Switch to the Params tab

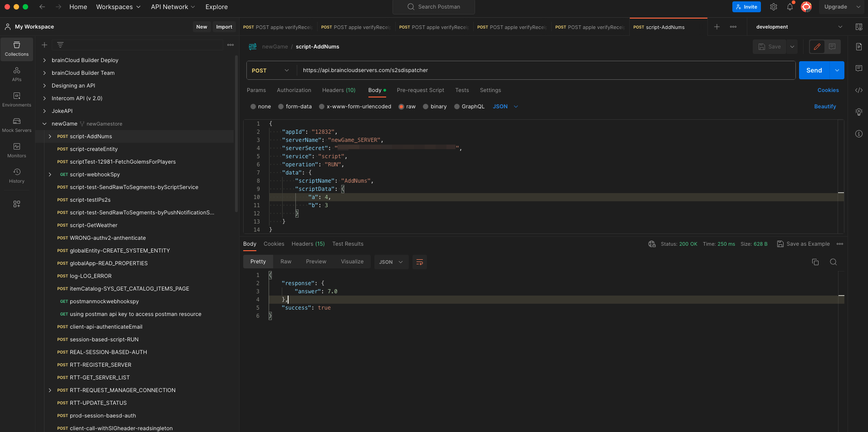256,90
